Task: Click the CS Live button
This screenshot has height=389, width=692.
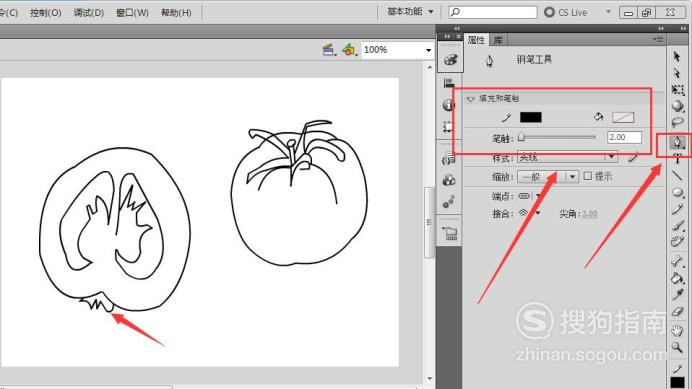Action: pyautogui.click(x=566, y=12)
